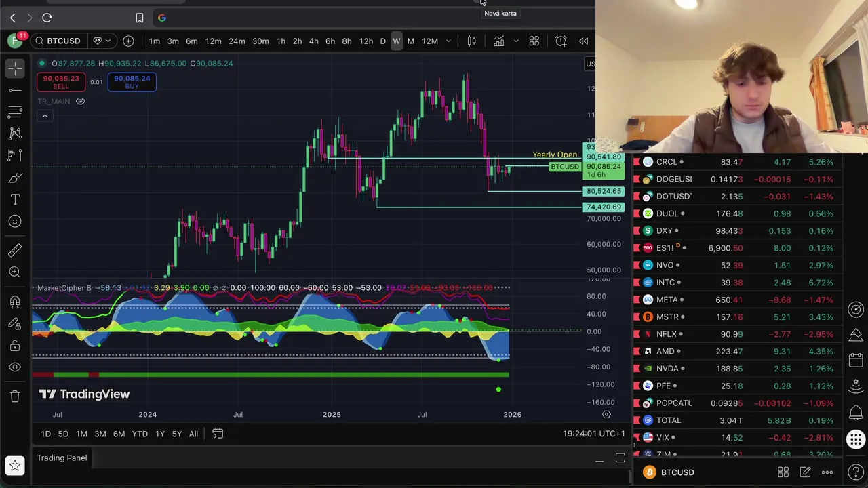The width and height of the screenshot is (868, 488).
Task: Set chart range to YTD
Action: 140,434
